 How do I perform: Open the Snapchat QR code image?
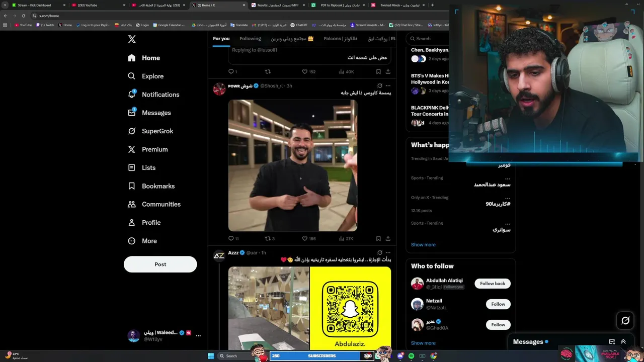tap(351, 308)
